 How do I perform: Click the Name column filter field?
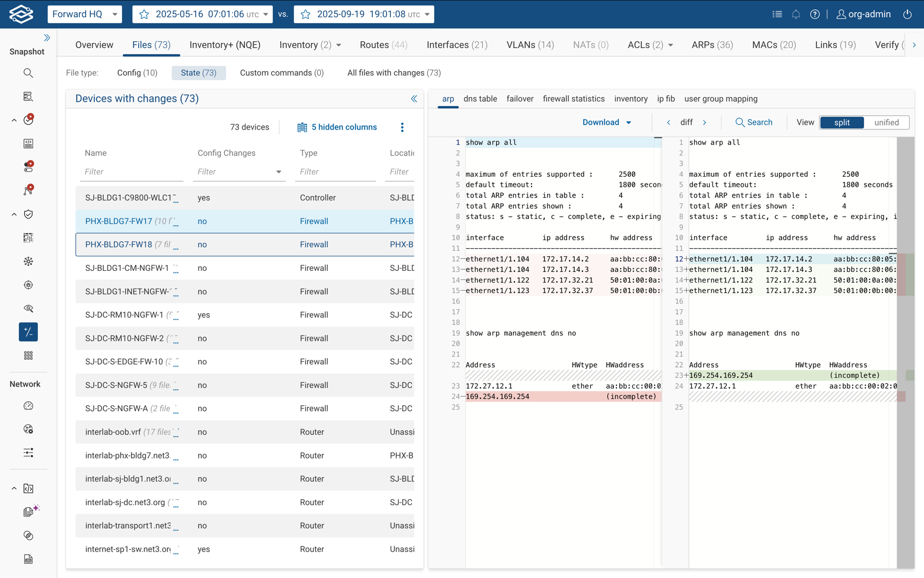pyautogui.click(x=131, y=172)
